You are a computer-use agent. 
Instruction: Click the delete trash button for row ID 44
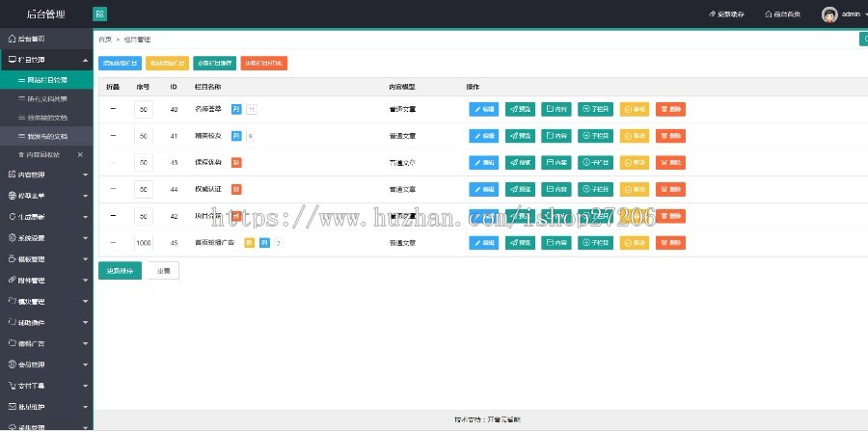coord(670,190)
